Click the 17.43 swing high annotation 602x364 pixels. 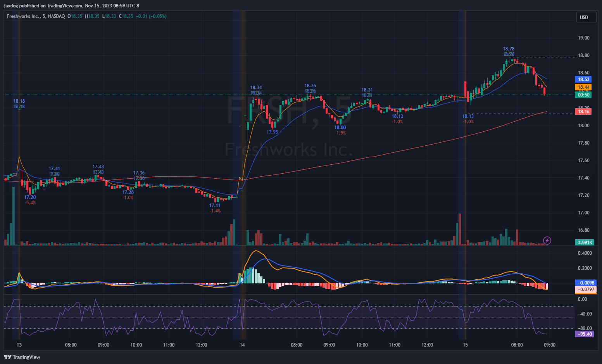point(98,167)
